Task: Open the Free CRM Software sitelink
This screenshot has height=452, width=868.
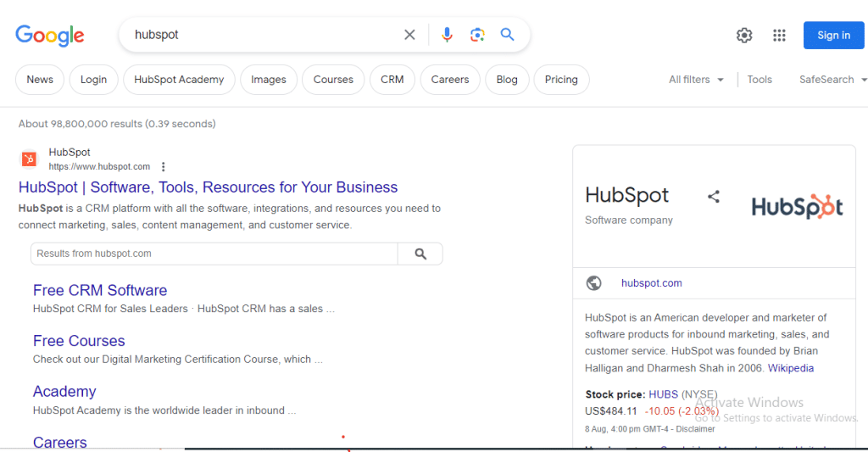Action: (100, 290)
